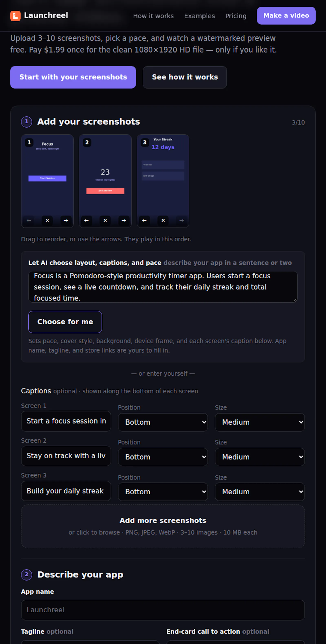326x644 pixels.
Task: Open Screen 2 Size dropdown
Action: tap(260, 457)
